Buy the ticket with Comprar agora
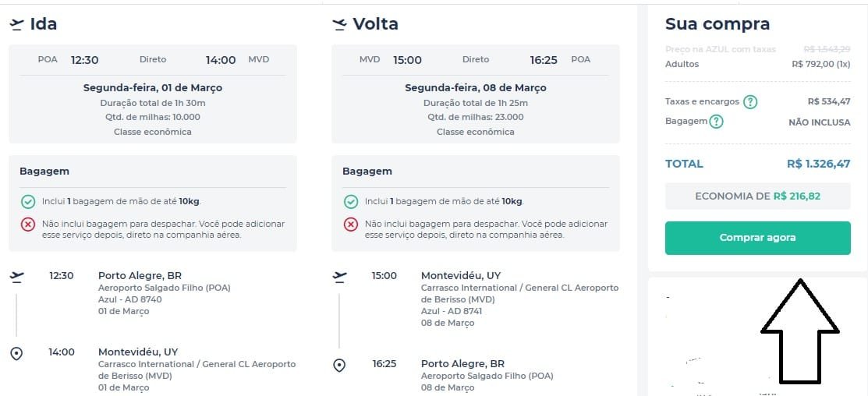This screenshot has width=868, height=396. pyautogui.click(x=758, y=238)
